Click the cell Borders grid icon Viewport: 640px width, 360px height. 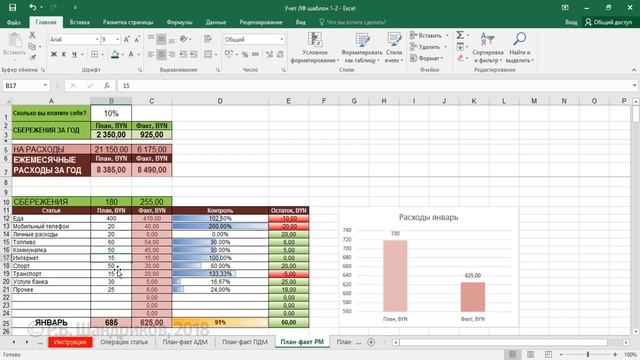click(94, 54)
